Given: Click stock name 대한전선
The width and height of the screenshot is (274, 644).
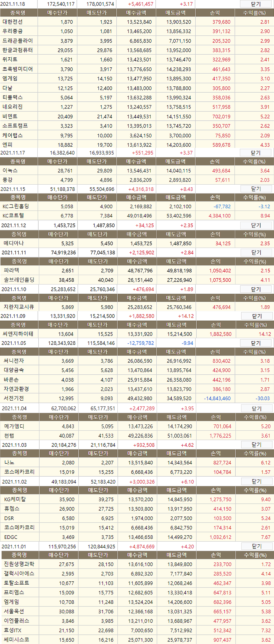Looking at the screenshot, I should [13, 22].
